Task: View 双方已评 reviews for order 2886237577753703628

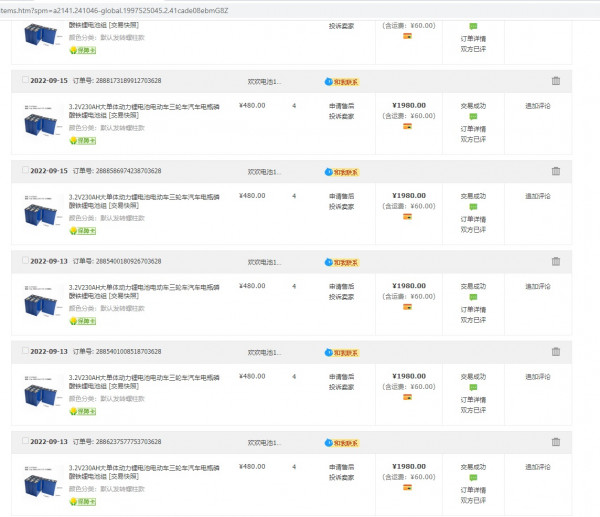Action: tap(473, 500)
